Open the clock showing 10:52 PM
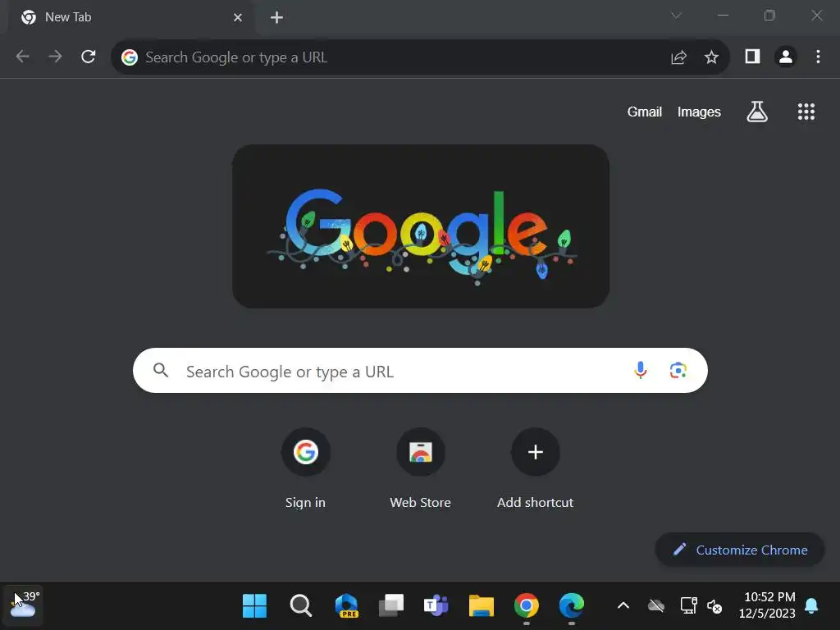Screen dimensions: 840x630 tap(767, 605)
